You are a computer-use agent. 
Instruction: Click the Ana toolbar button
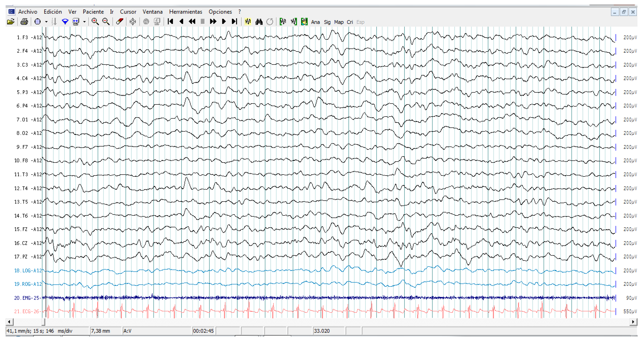pos(315,22)
